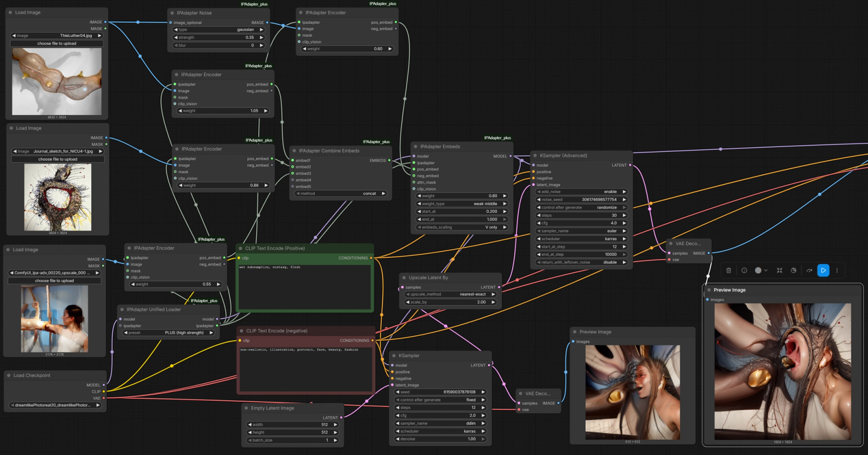
Task: Open weight_type weak middle dropdown
Action: [x=462, y=204]
